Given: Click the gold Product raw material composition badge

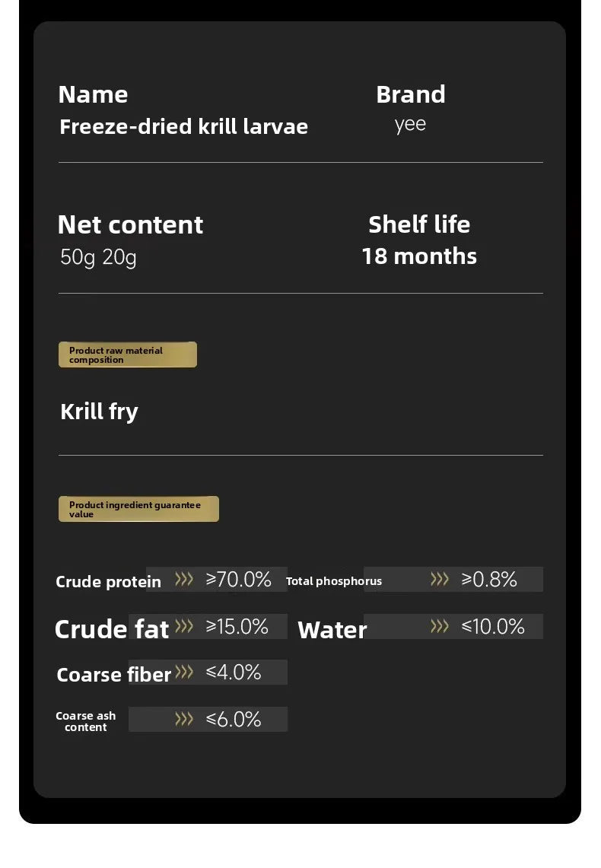Looking at the screenshot, I should click(x=128, y=355).
